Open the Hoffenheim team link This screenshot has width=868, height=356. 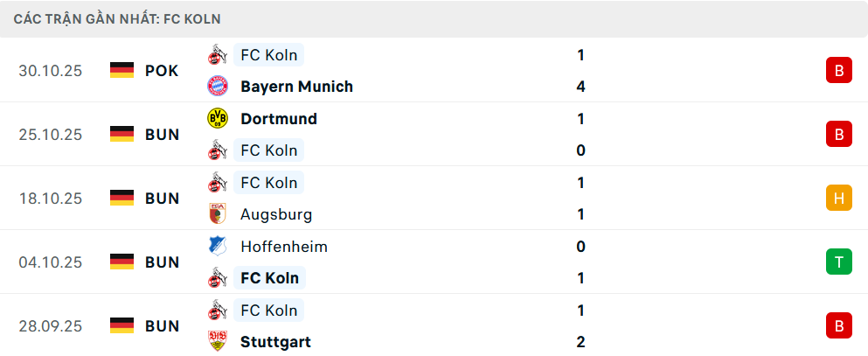click(283, 247)
